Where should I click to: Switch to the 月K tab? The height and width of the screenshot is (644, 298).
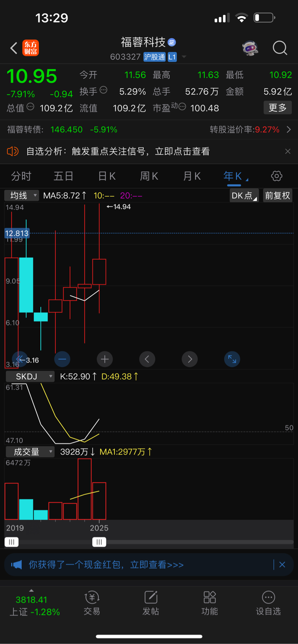pyautogui.click(x=192, y=176)
